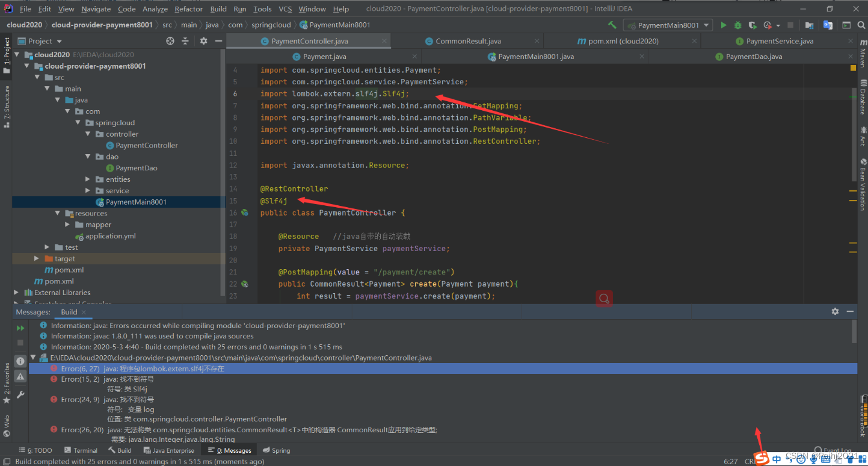Viewport: 868px width, 466px height.
Task: Switch to pom.xml (cloud2020) tab
Action: coord(623,41)
